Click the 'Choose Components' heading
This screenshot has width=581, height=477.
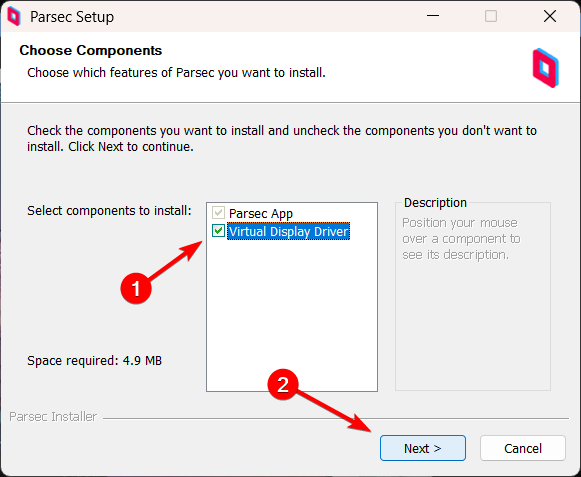91,50
